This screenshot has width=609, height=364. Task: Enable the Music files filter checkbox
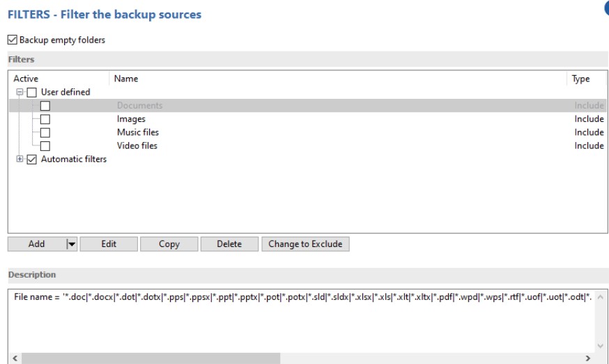(x=45, y=132)
